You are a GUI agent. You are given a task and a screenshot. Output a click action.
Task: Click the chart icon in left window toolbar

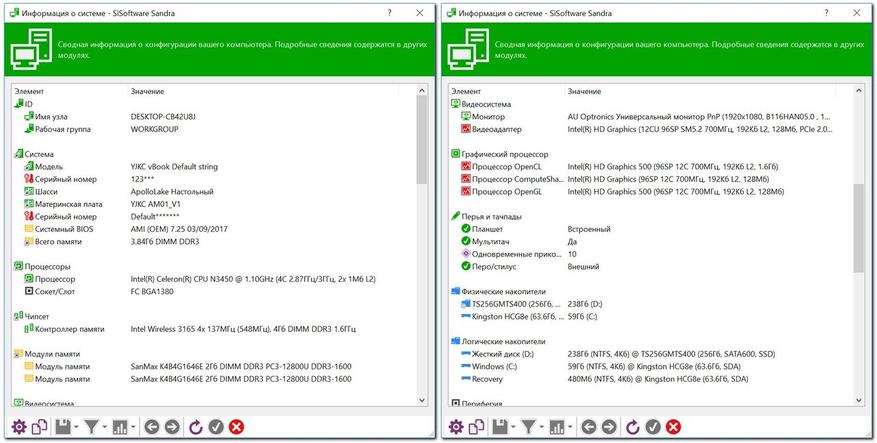120,427
